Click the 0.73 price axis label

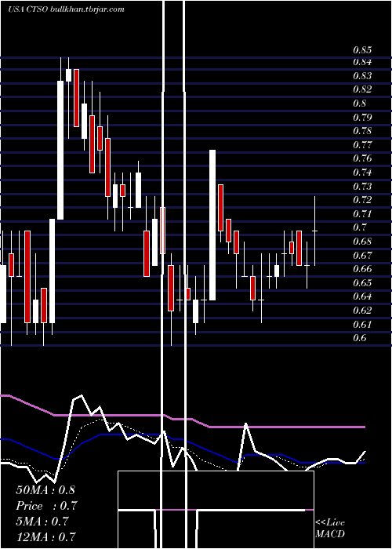tap(362, 187)
